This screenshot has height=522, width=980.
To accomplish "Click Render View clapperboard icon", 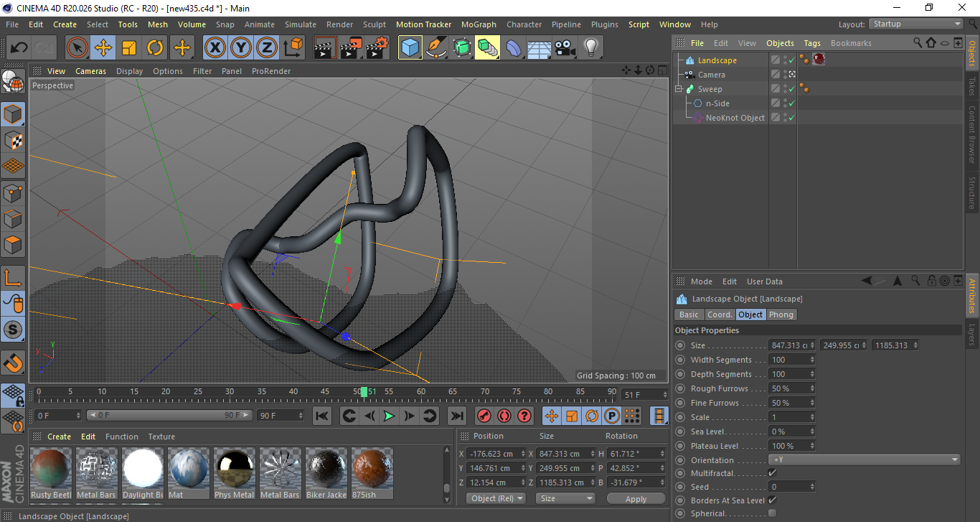I will pyautogui.click(x=326, y=48).
